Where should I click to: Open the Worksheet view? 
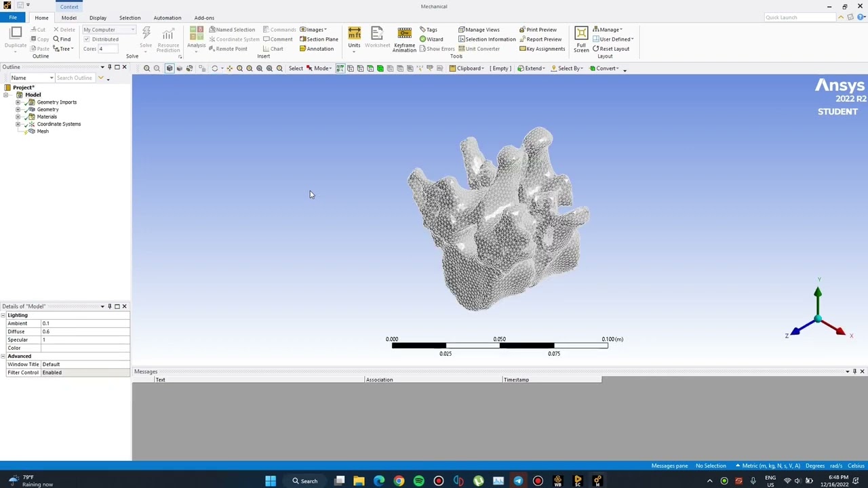coord(377,38)
